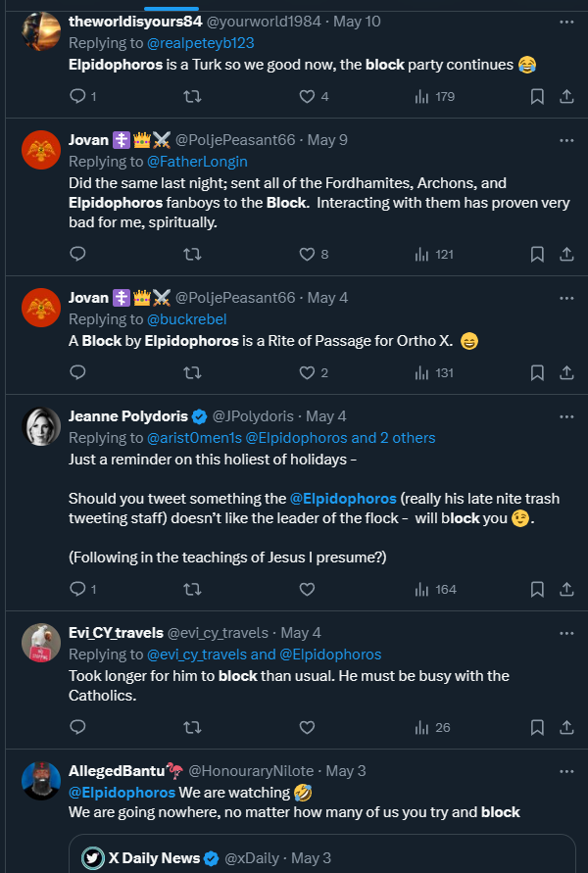Bookmark Jeanne Polydoris's tweet
The height and width of the screenshot is (873, 588).
click(537, 589)
